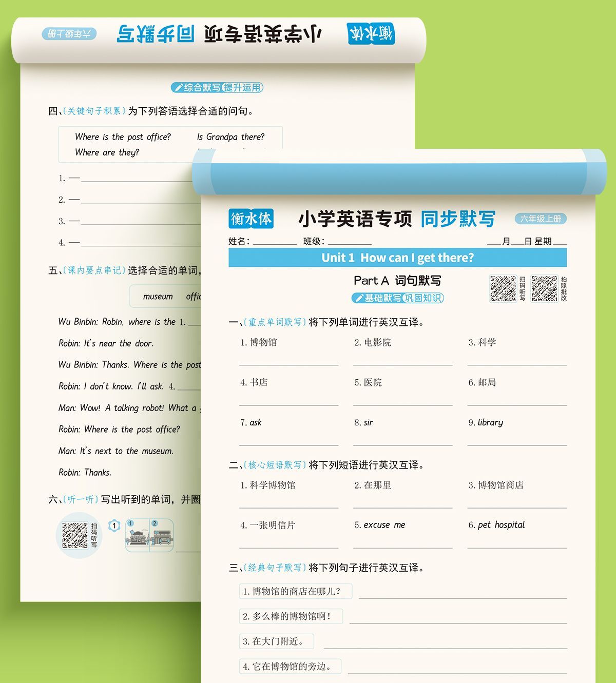Click the 扫码听写 QR code on front worksheet
Screen dimensions: 616x683
tap(503, 288)
